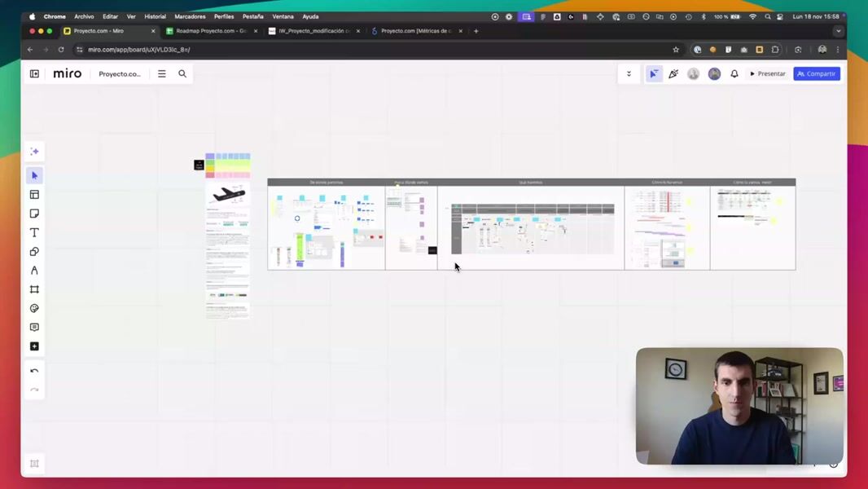
Task: Select the sticky note tool
Action: pos(34,214)
